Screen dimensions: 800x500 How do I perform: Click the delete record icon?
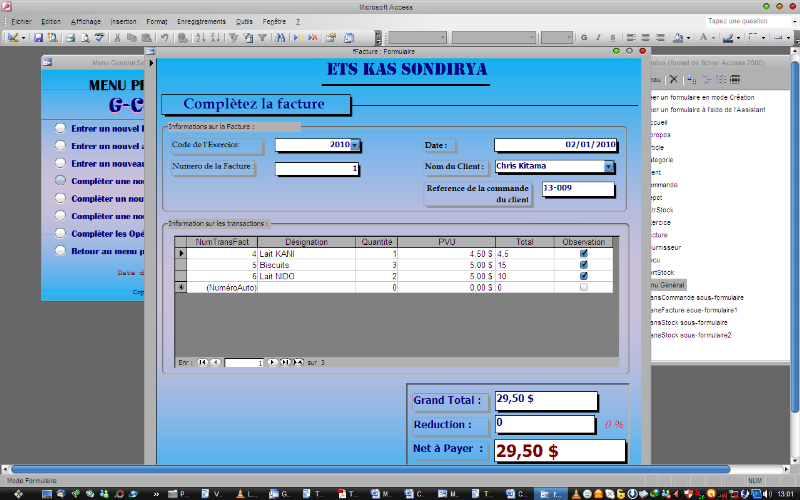coord(314,38)
